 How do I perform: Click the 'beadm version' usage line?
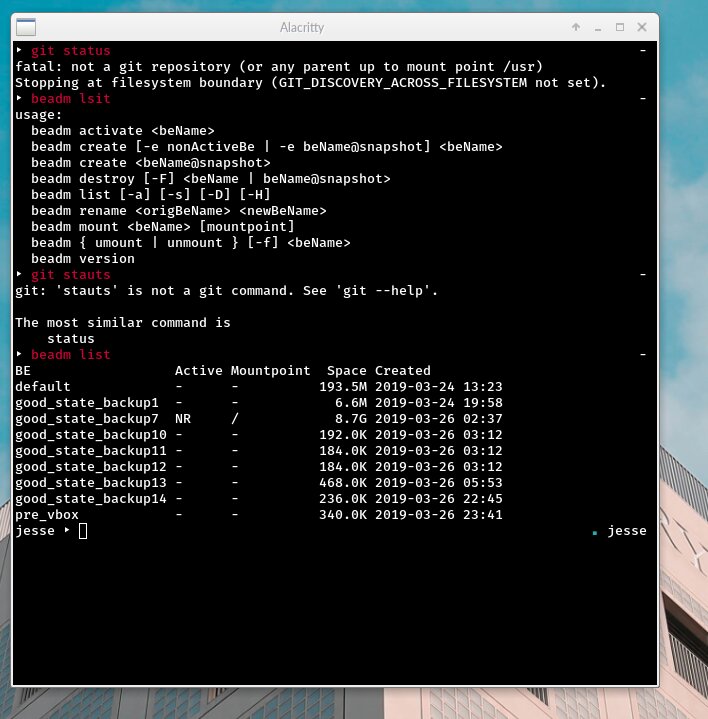pos(83,259)
